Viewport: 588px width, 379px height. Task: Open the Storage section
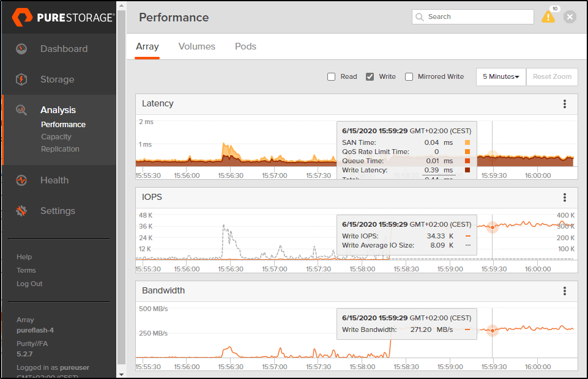[56, 79]
